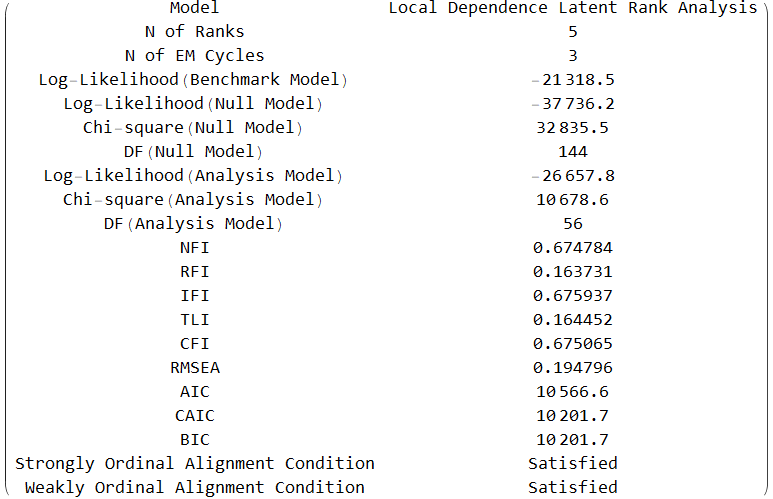Select the IFI value 0.675937
Image resolution: width=773 pixels, height=499 pixels.
572,296
